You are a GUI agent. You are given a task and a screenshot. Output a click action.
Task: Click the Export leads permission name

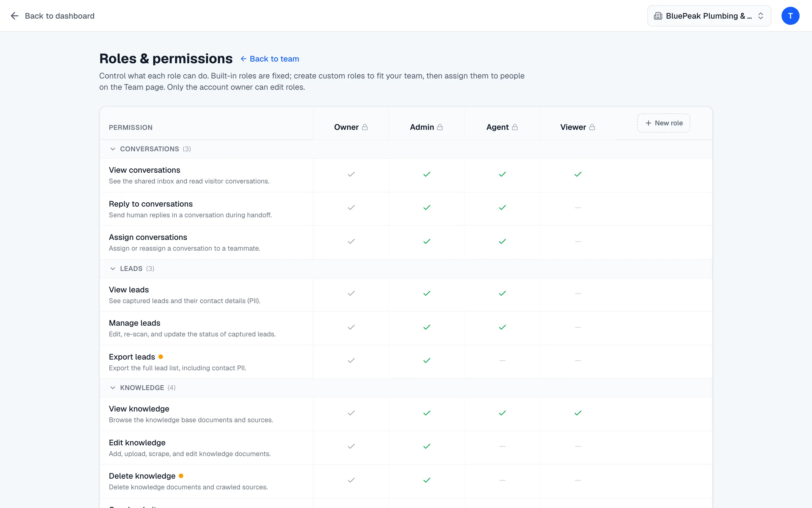coord(132,357)
